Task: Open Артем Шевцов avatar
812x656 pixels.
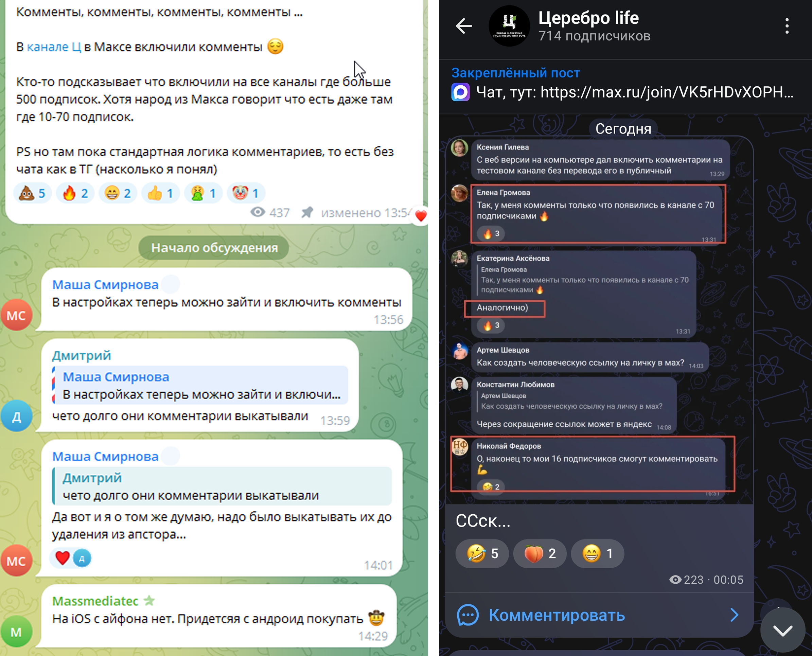Action: tap(459, 351)
